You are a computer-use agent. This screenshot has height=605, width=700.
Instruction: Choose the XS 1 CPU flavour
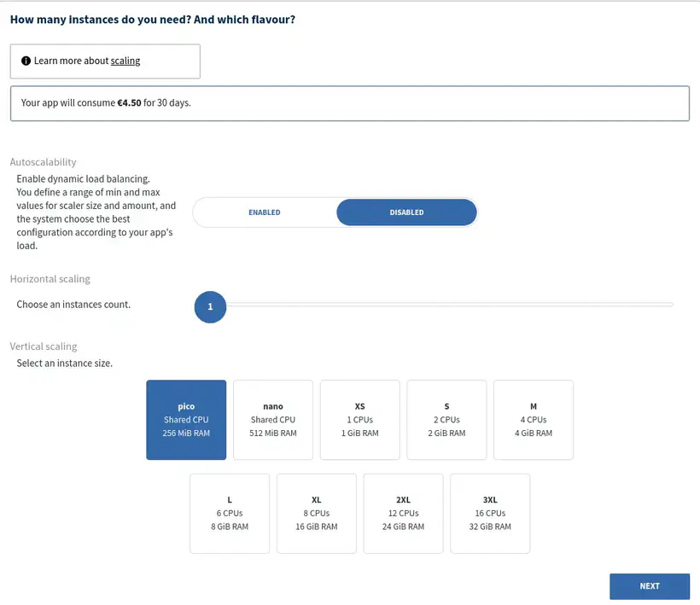(360, 420)
